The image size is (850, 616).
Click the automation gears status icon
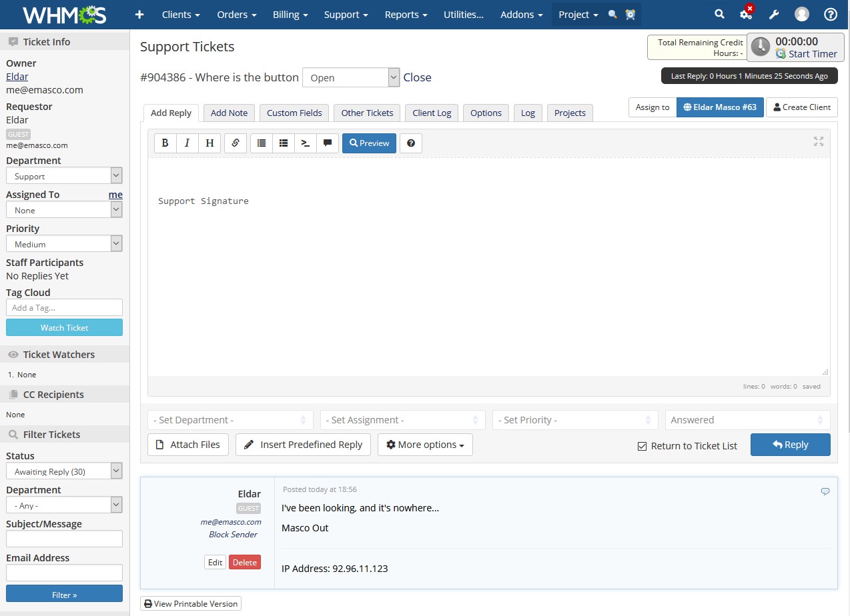coord(746,14)
